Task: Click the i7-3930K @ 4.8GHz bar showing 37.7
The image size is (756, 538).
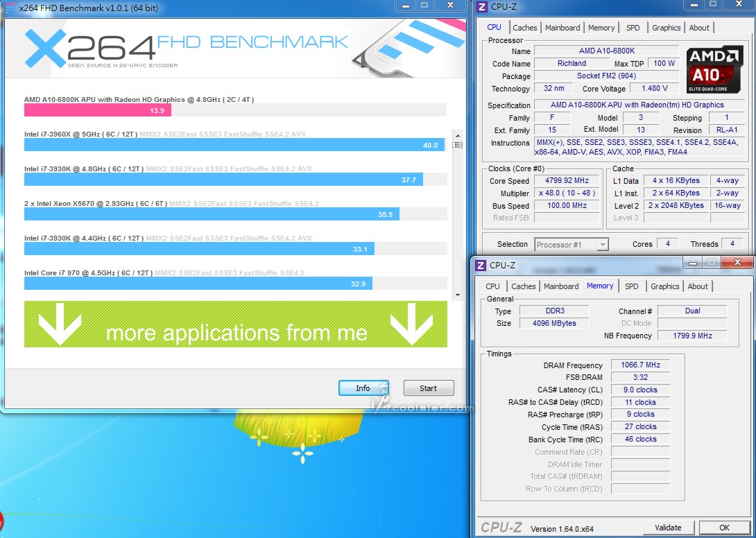Action: pos(224,180)
